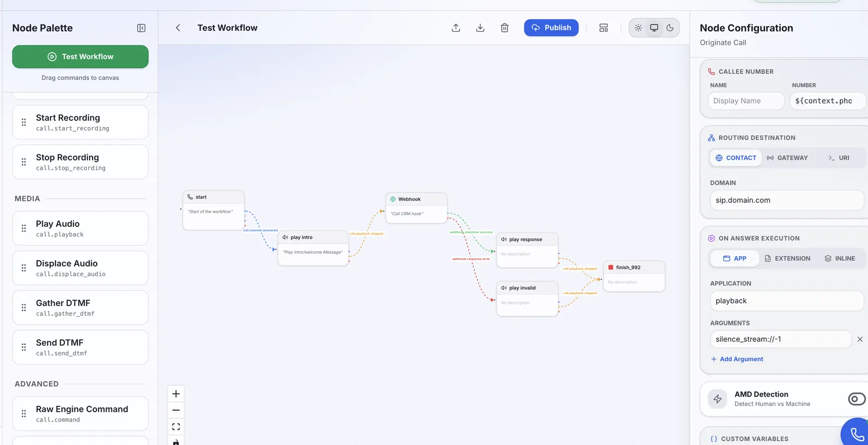Select the Webhook node

coord(417,208)
